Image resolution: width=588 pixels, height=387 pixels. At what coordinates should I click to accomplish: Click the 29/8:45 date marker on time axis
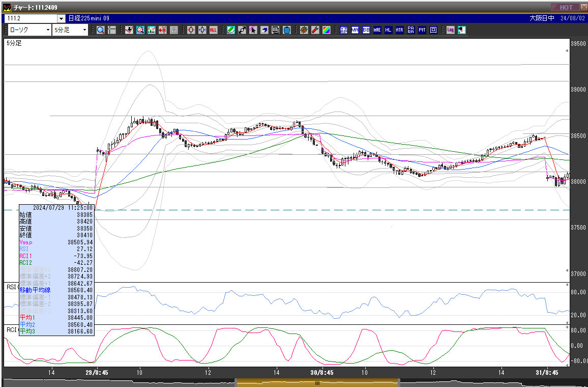coord(97,373)
